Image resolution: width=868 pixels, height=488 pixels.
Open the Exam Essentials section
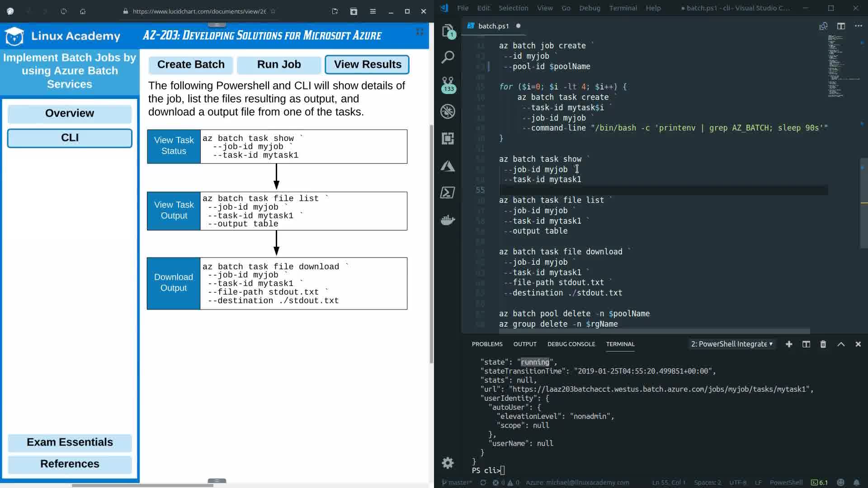(x=70, y=442)
